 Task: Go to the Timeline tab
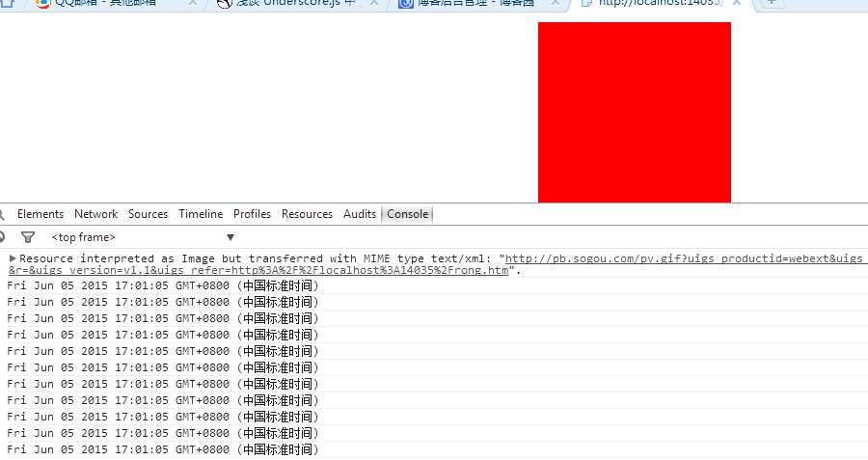[x=201, y=214]
